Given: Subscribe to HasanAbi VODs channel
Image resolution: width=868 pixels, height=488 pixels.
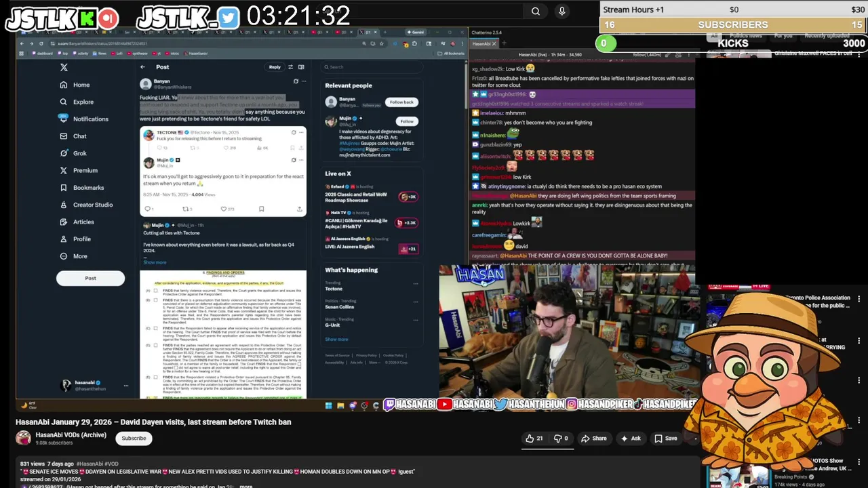Looking at the screenshot, I should click(134, 438).
